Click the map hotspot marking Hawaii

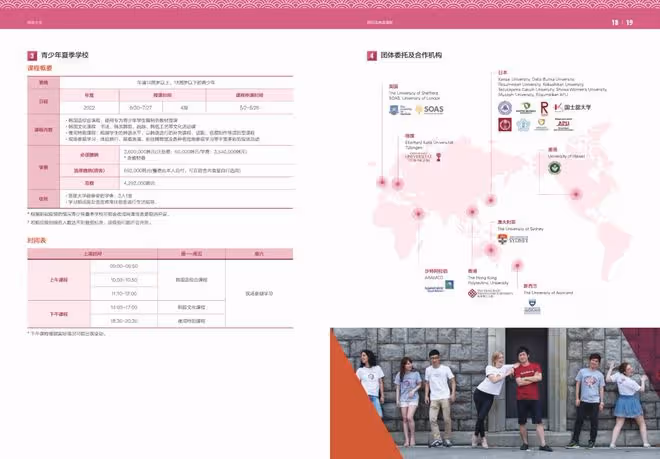point(575,194)
